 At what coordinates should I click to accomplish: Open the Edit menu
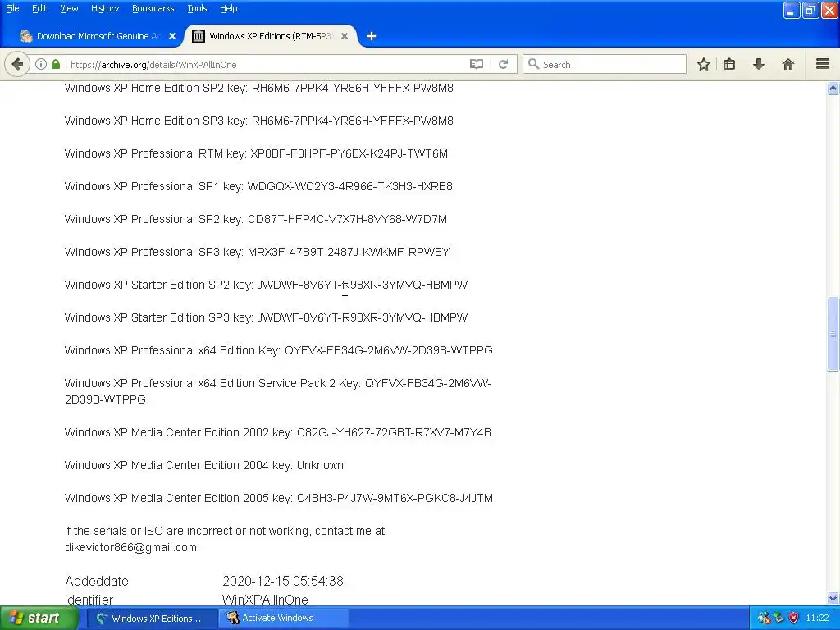39,8
